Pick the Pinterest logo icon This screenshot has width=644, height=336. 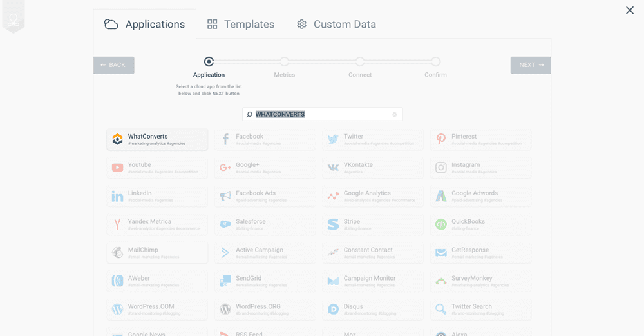tap(441, 139)
